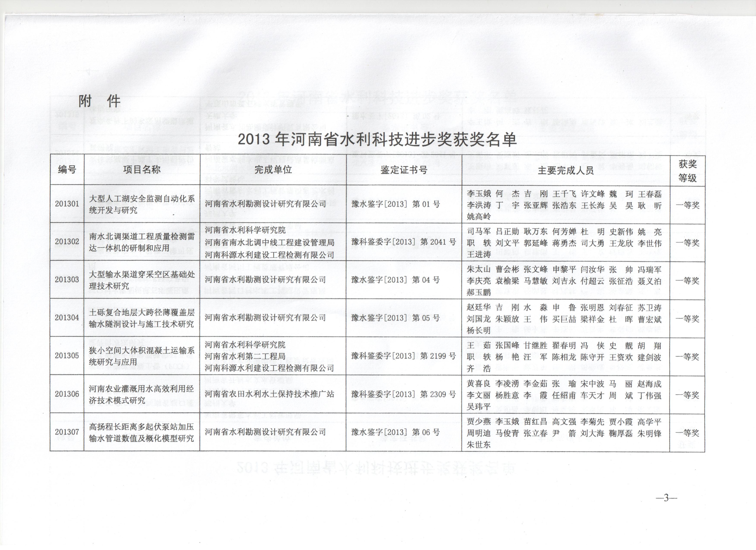Click the '编号' column header
The image size is (756, 550).
tap(67, 170)
